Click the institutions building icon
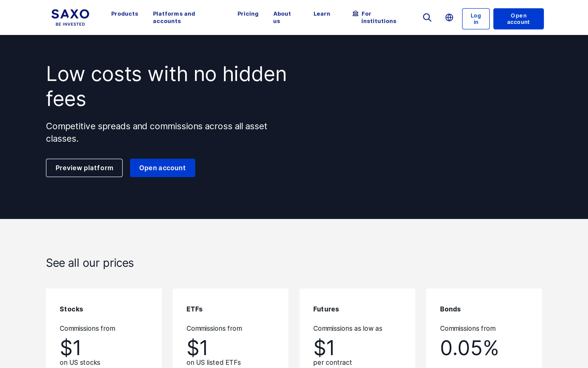588x368 pixels. [356, 13]
